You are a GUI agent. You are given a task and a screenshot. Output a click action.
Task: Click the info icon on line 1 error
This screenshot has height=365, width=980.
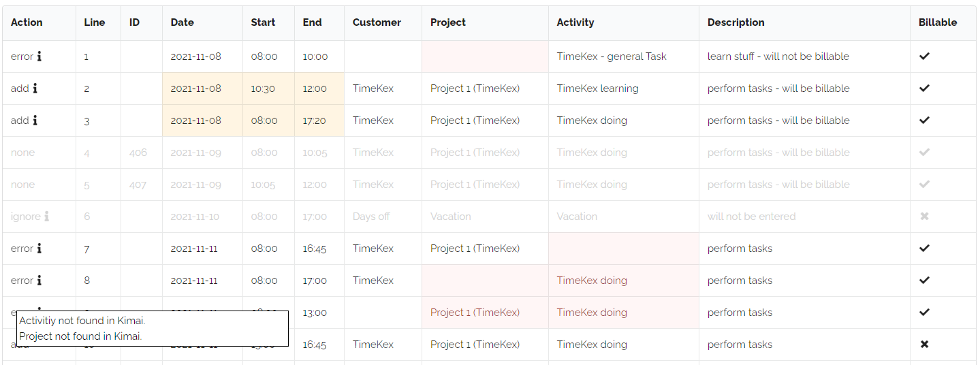click(x=39, y=57)
